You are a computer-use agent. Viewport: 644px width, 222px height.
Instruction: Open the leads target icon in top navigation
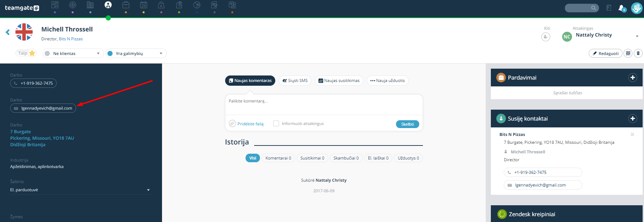coord(73,5)
